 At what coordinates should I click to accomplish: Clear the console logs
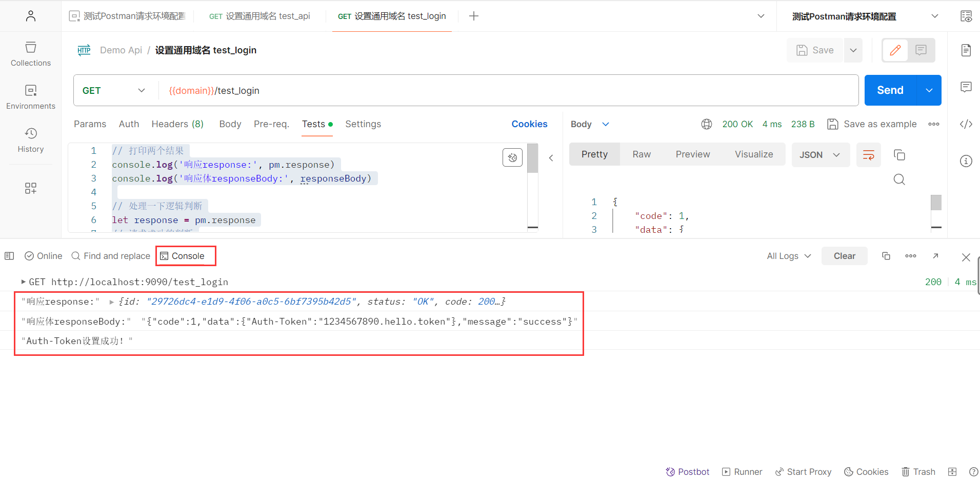tap(844, 255)
